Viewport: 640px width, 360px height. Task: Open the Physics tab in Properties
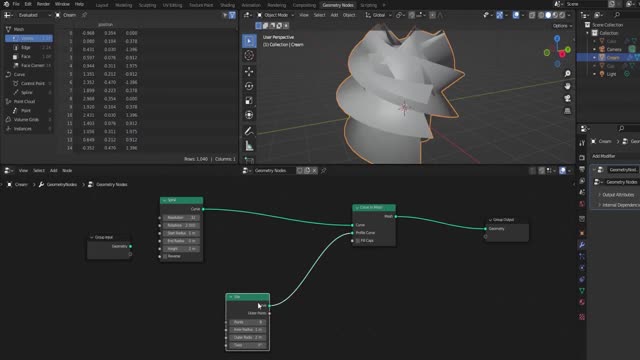pos(582,268)
